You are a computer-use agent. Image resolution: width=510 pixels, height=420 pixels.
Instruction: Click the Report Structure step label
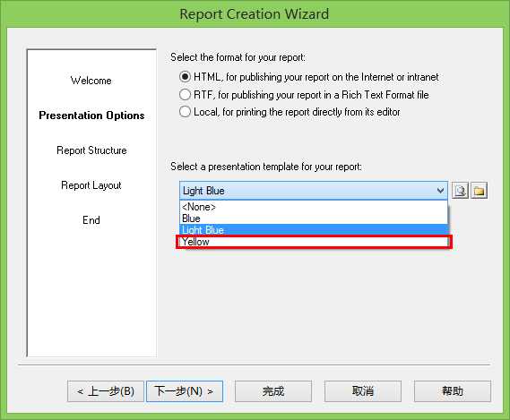click(91, 150)
